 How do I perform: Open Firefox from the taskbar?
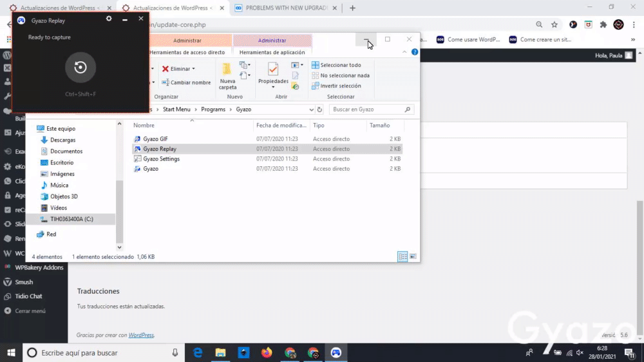267,352
